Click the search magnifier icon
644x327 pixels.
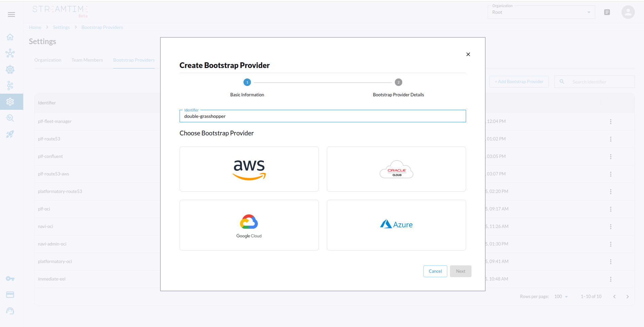562,81
